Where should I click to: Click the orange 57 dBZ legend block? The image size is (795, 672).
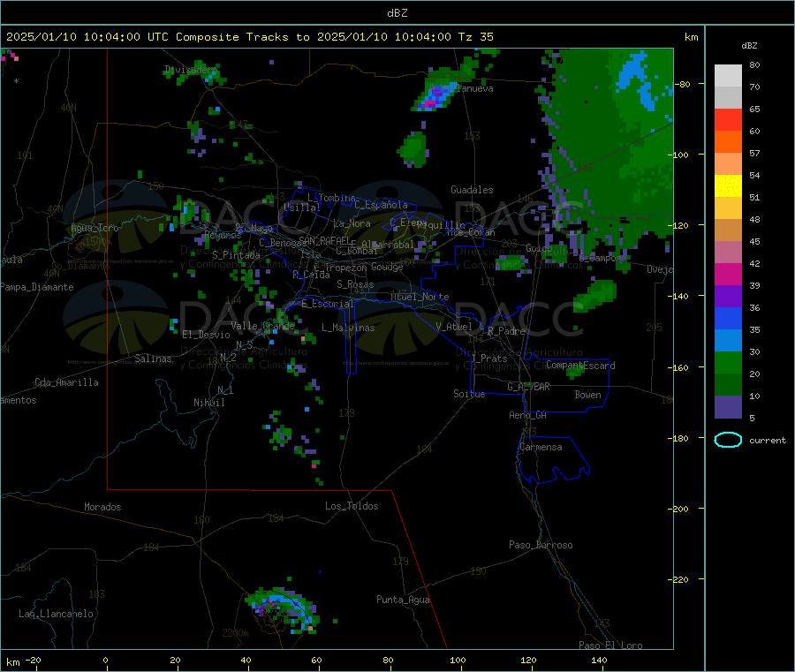pos(728,142)
